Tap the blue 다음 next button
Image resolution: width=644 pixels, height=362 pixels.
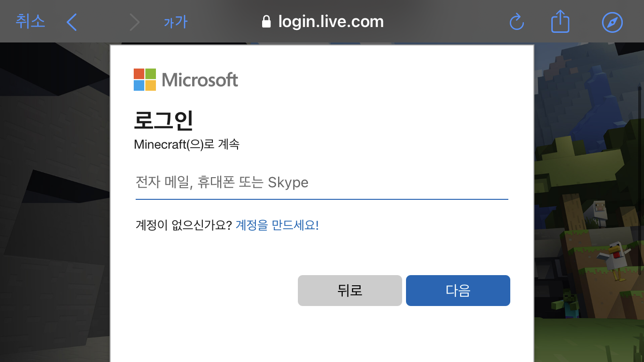pos(458,291)
